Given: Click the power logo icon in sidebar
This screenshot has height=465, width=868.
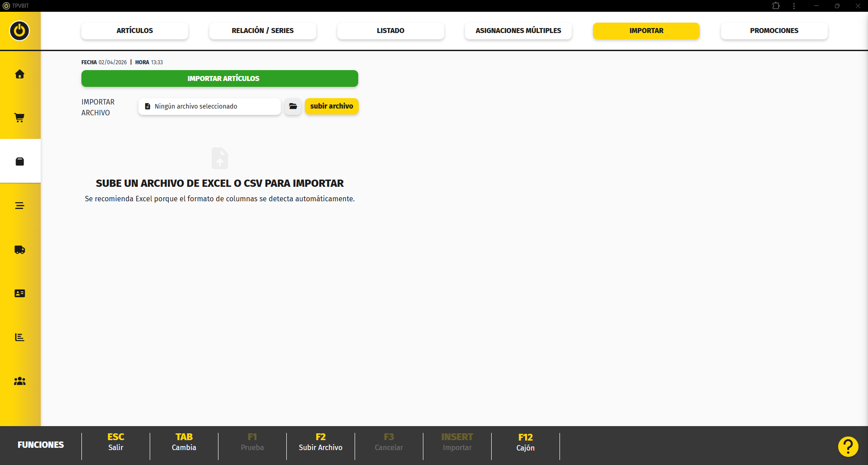Looking at the screenshot, I should [19, 31].
